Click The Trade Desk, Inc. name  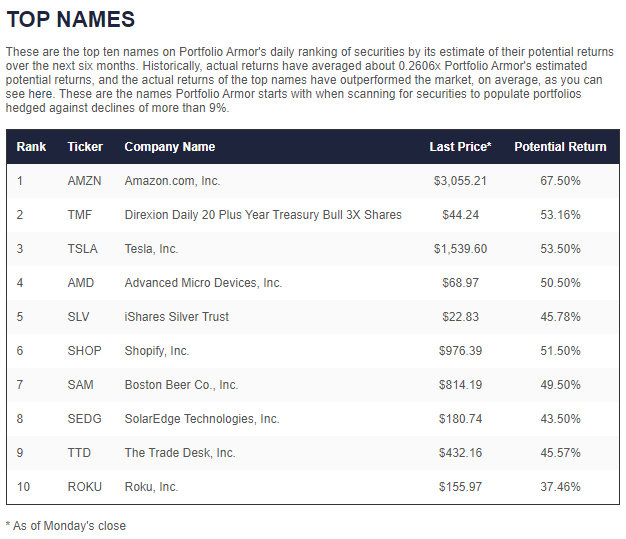coord(180,453)
